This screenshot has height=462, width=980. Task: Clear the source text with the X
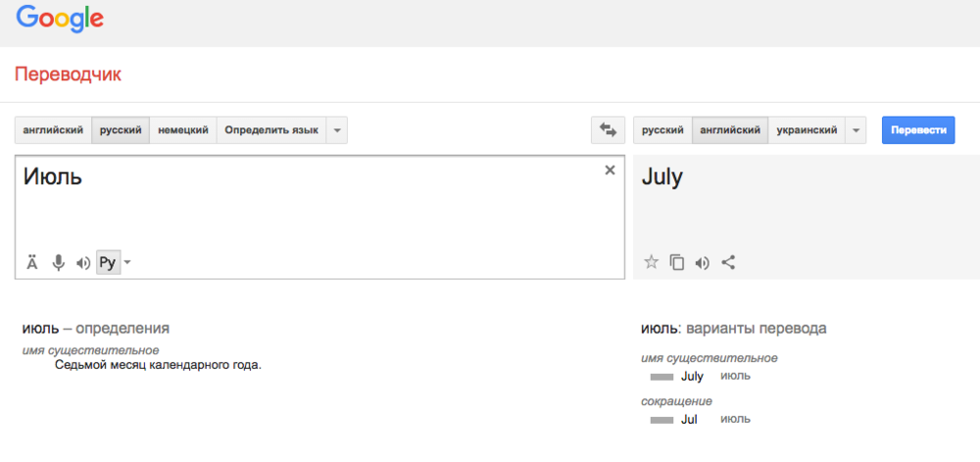point(610,171)
